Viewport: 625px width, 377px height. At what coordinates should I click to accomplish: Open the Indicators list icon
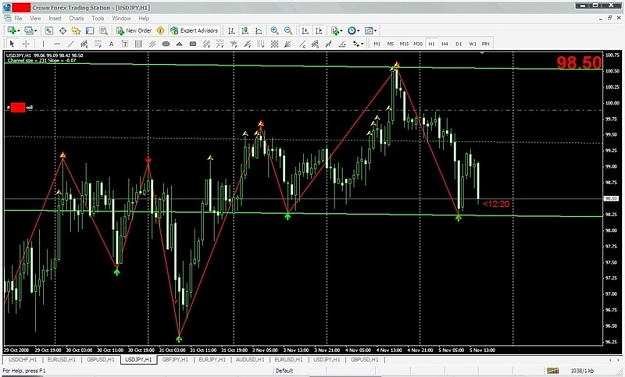click(335, 31)
